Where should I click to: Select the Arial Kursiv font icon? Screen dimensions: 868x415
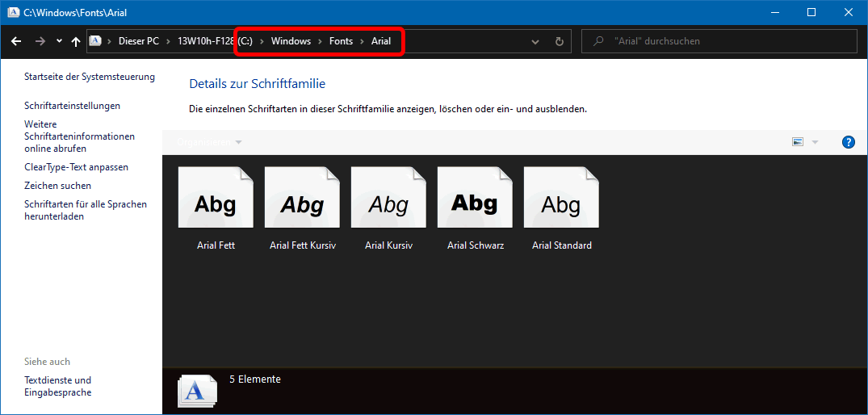[x=388, y=198]
